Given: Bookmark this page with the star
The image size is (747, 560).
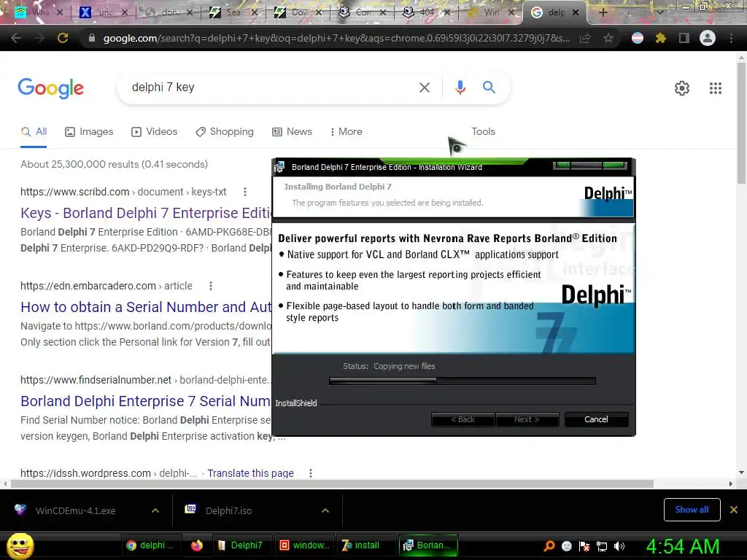Looking at the screenshot, I should coord(608,38).
